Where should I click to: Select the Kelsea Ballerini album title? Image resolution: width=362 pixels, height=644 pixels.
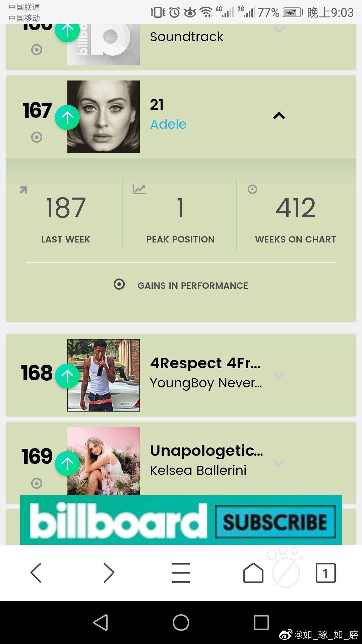tap(206, 451)
